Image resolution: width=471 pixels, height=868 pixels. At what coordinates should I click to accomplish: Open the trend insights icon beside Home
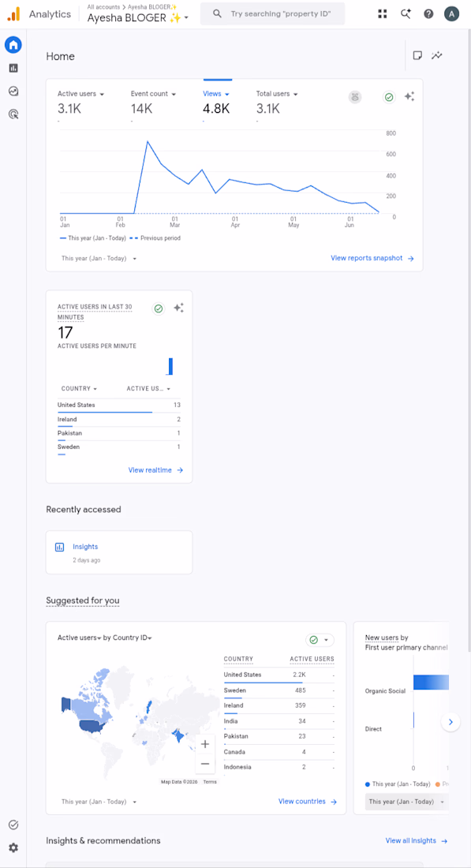pos(437,55)
